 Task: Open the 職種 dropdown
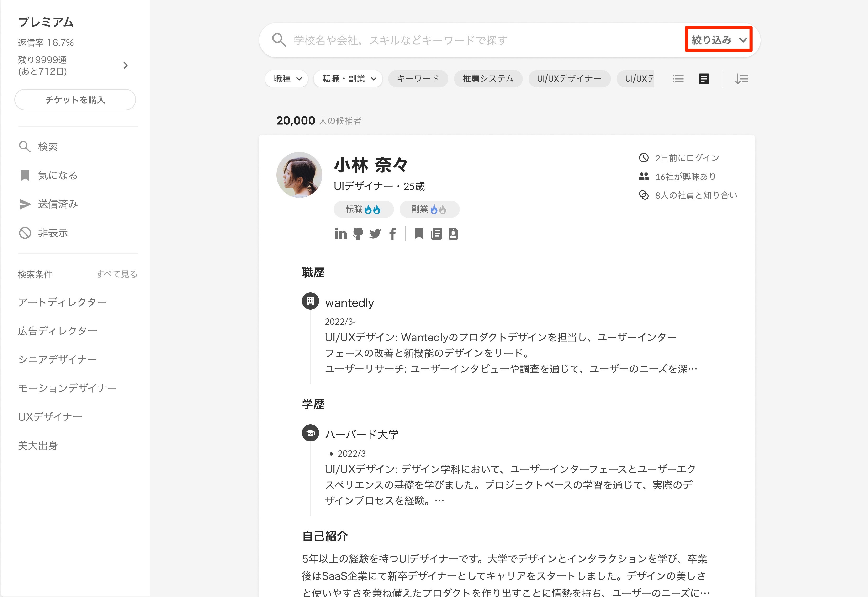[287, 79]
